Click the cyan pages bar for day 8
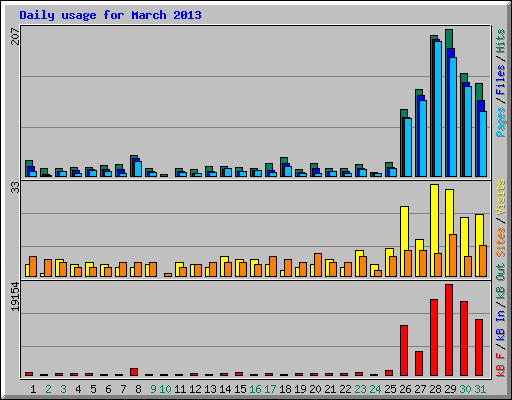The width and height of the screenshot is (512, 400). 138,169
